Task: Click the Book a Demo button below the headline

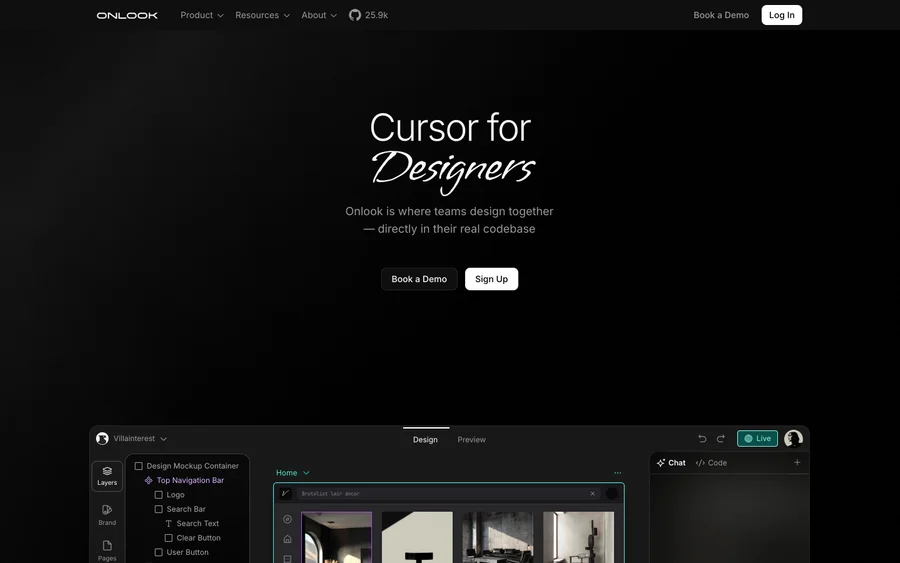Action: [419, 279]
